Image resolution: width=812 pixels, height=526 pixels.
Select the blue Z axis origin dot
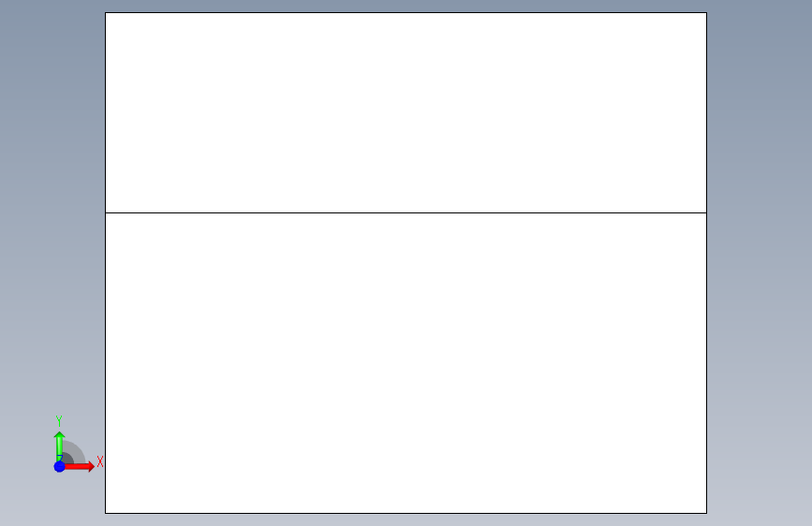60,466
